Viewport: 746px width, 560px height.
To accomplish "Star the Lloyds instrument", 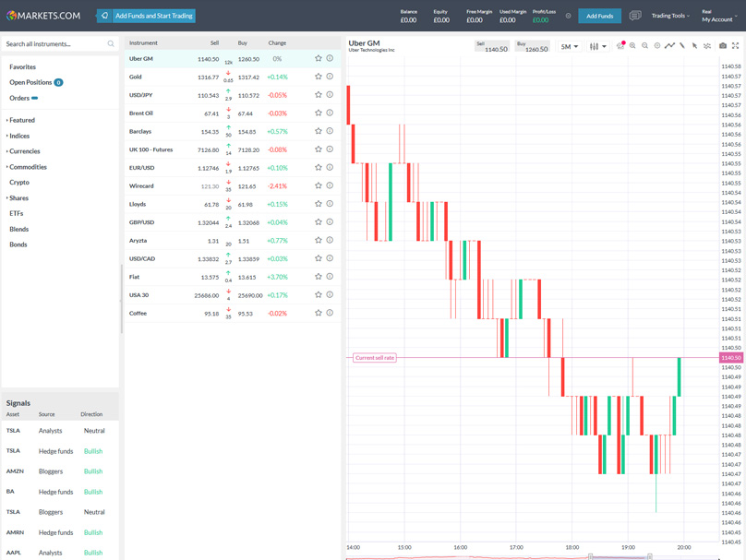I will (x=319, y=204).
